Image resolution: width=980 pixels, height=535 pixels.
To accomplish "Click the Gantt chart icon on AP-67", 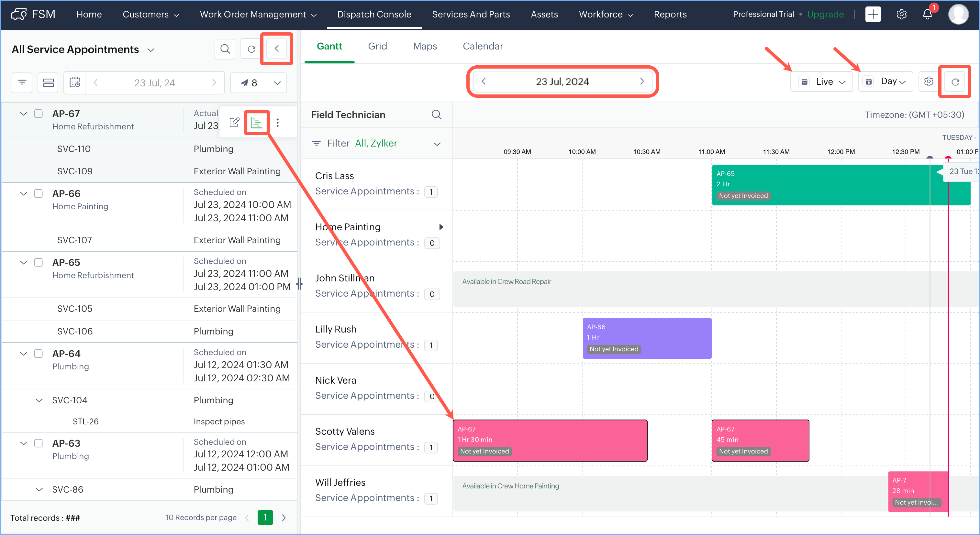I will point(256,123).
